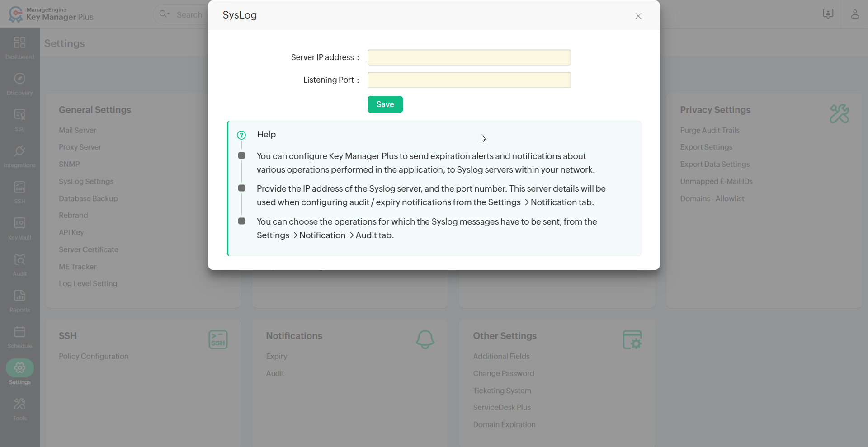Open SysLog Settings link
Image resolution: width=868 pixels, height=447 pixels.
pos(86,181)
